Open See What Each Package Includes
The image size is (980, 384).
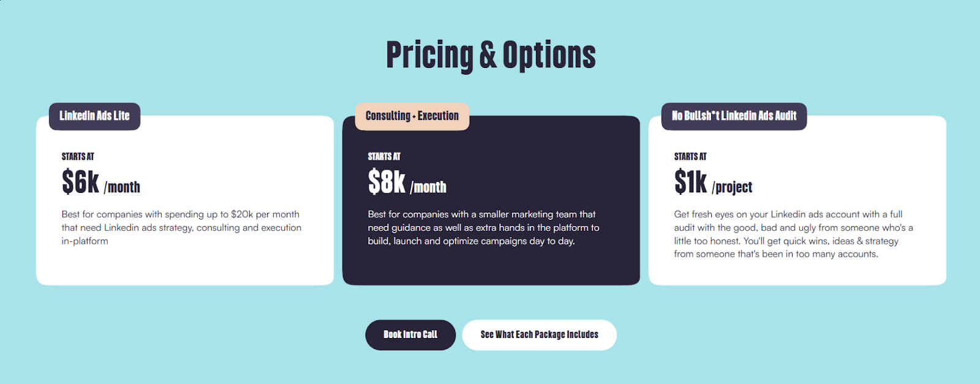(540, 334)
